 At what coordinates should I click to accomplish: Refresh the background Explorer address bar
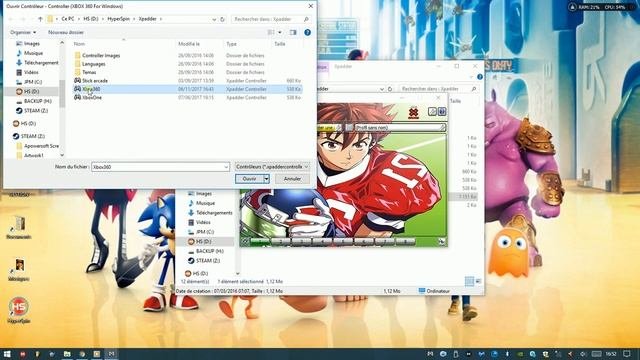[390, 89]
